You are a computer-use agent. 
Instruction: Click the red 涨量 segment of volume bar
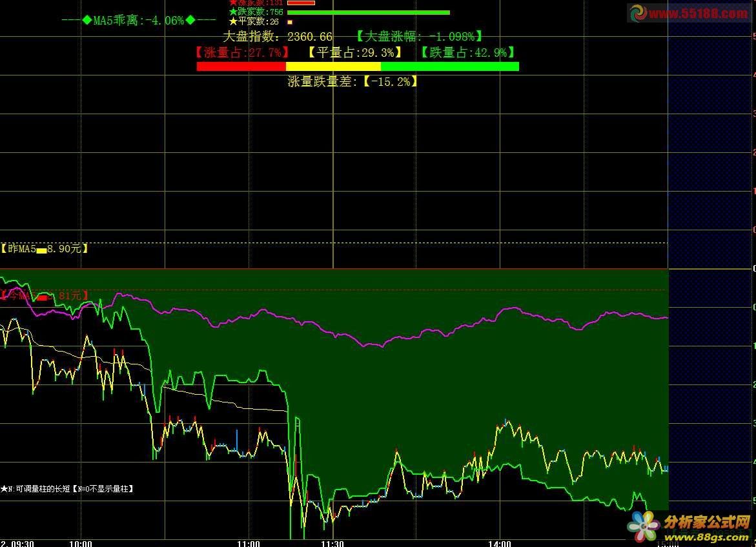(x=241, y=66)
